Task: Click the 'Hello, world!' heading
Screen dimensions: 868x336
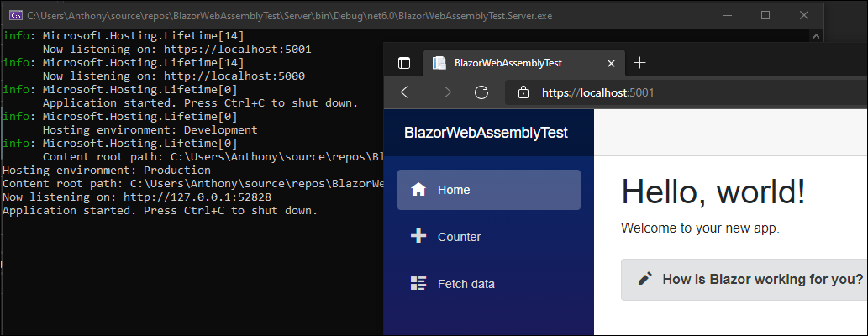Action: (x=713, y=192)
